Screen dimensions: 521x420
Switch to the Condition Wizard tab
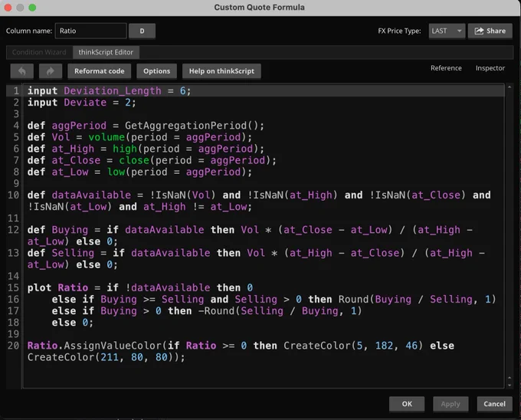[x=39, y=52]
